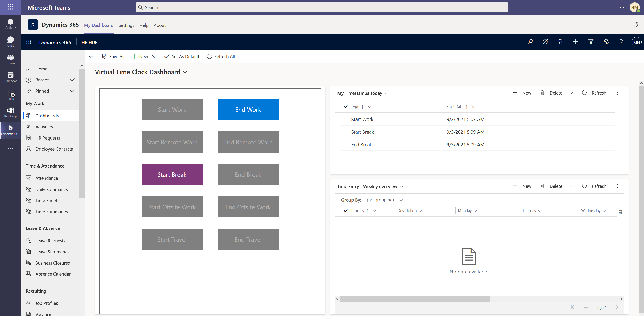Viewport: 644px width, 316px height.
Task: Open the task flow checkmark-circle icon
Action: click(545, 42)
